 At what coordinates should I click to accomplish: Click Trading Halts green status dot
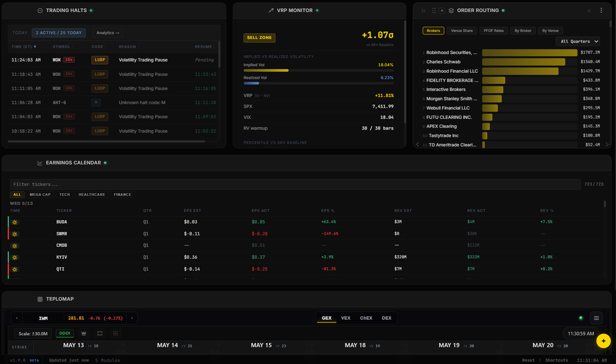(91, 11)
